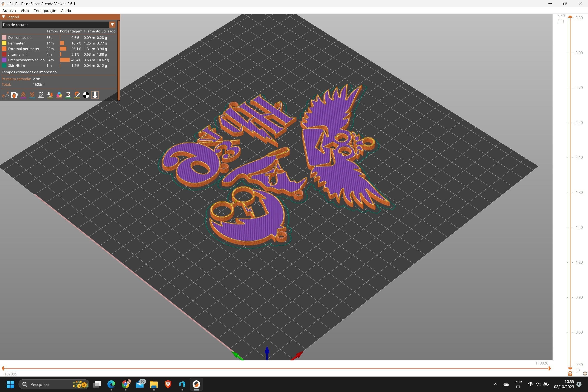Image resolution: width=588 pixels, height=392 pixels.
Task: Click the Tempo column header
Action: 52,31
